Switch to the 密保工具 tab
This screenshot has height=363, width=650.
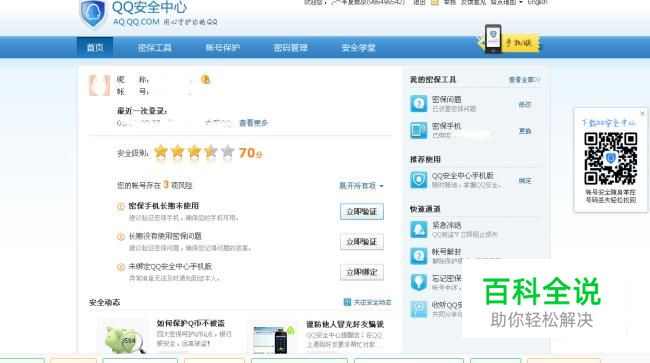click(x=155, y=48)
